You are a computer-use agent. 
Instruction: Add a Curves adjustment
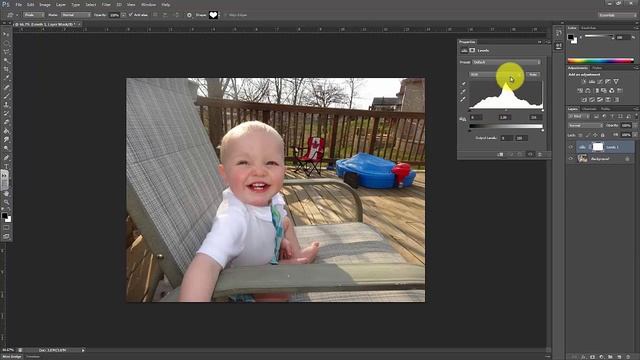pyautogui.click(x=600, y=82)
